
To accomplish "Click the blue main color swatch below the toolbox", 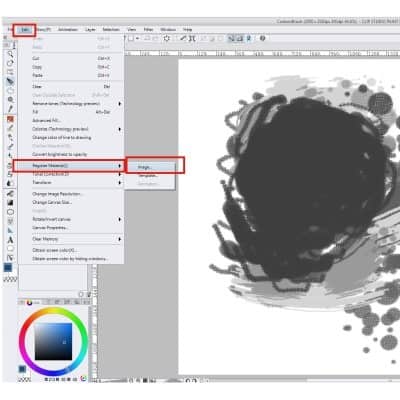I will tap(8, 267).
